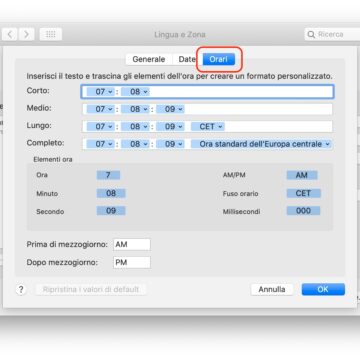Click the Millisecondi element token 000
The image size is (360, 360).
coord(303,211)
